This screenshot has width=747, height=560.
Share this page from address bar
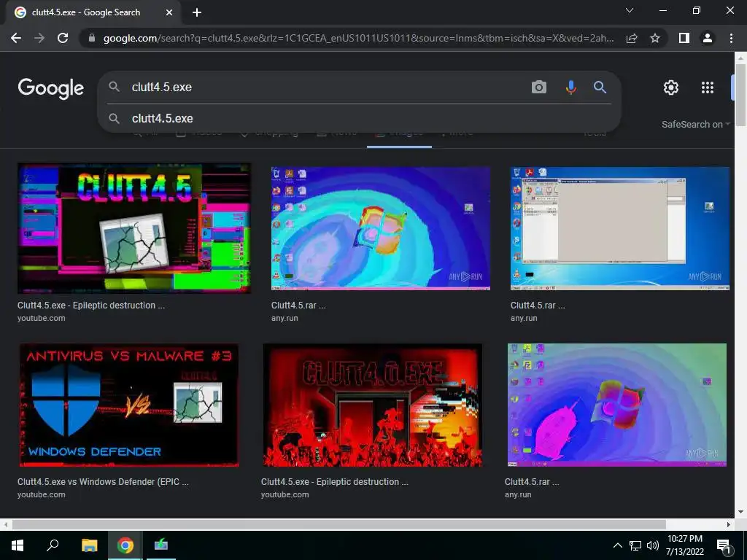[632, 38]
